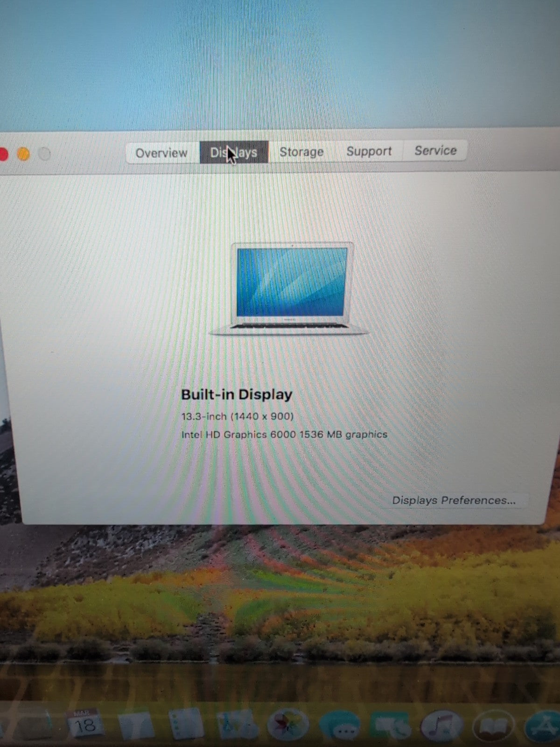The image size is (560, 747).
Task: Open Reminders in the dock
Action: (186, 724)
